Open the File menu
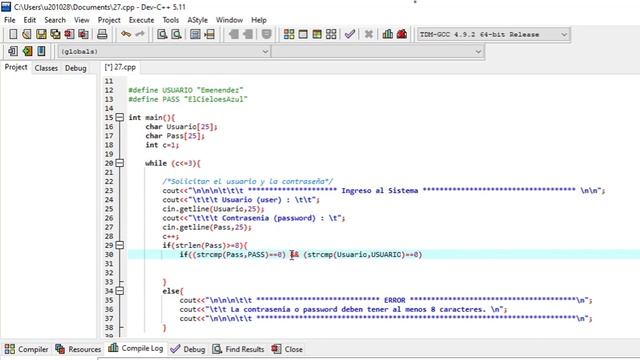 pos(9,20)
